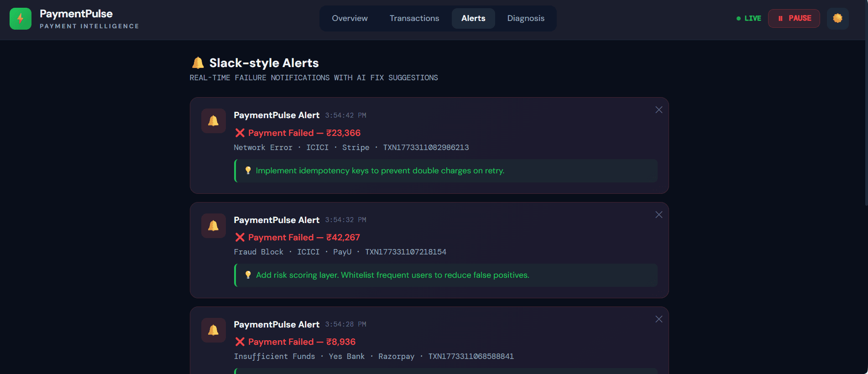
Task: Dismiss the ₹23,366 failed payment alert
Action: (x=659, y=110)
